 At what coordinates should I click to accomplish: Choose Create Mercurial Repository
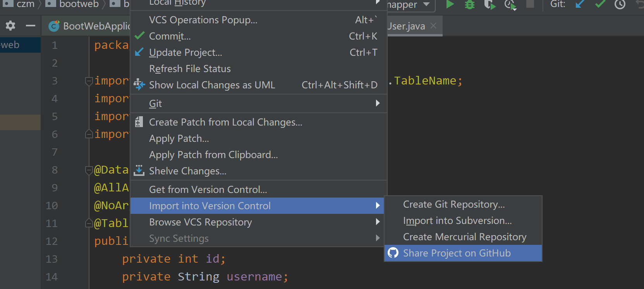click(463, 237)
